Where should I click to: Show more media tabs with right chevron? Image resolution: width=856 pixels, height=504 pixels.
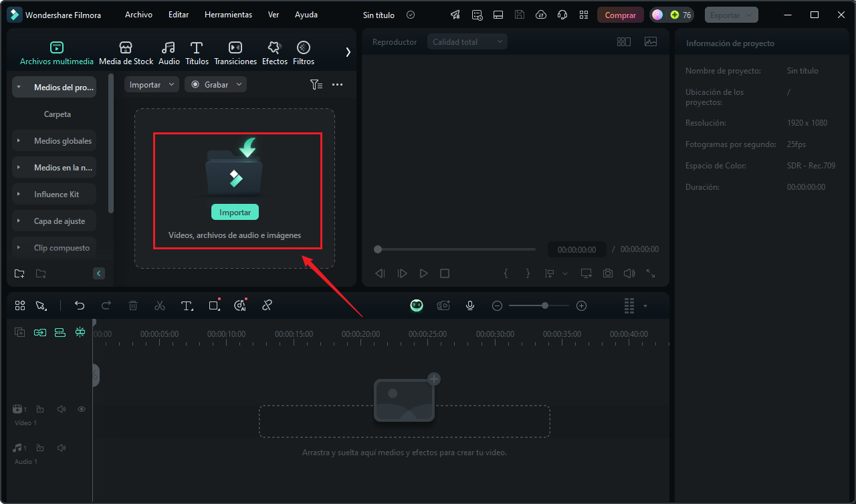[348, 52]
